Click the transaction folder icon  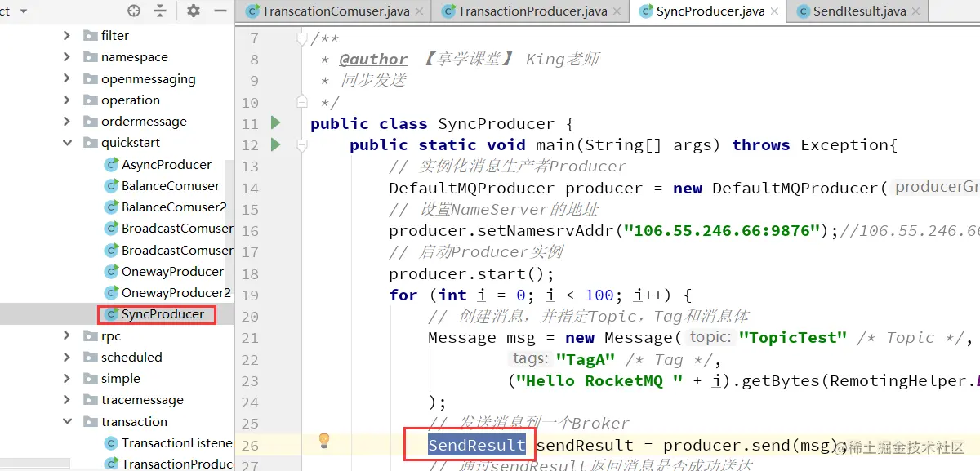point(91,421)
